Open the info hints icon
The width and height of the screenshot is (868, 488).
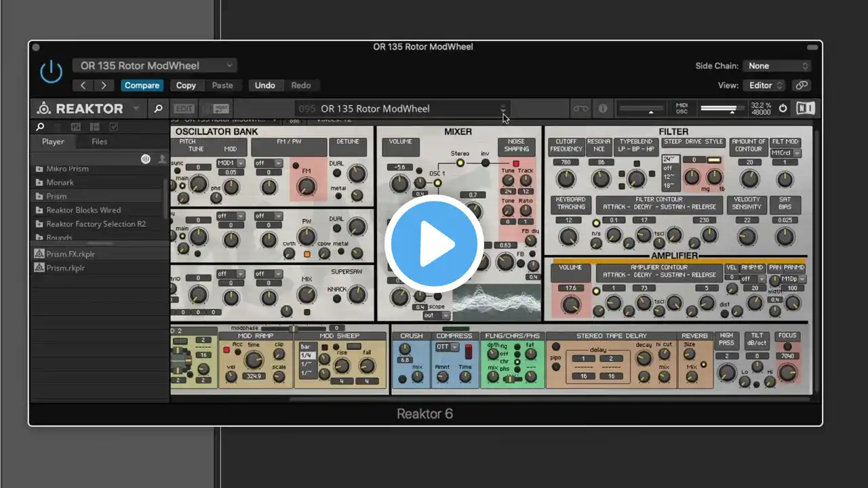(x=602, y=108)
